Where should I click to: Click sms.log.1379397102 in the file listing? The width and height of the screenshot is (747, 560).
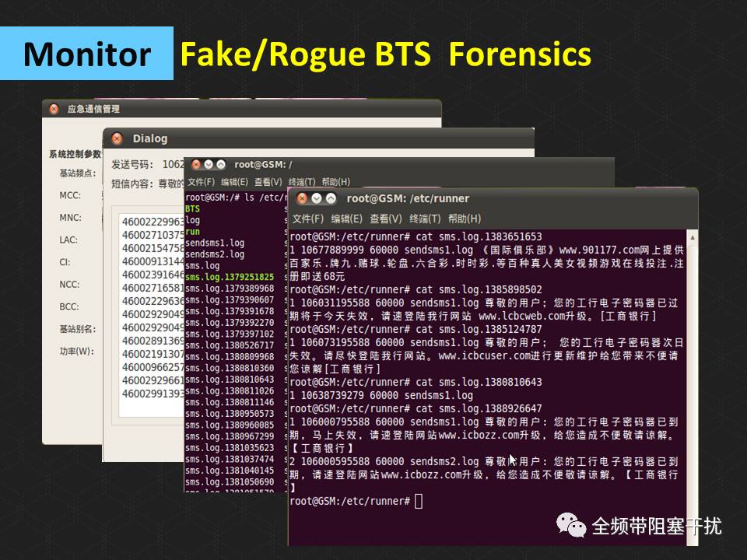click(x=230, y=334)
